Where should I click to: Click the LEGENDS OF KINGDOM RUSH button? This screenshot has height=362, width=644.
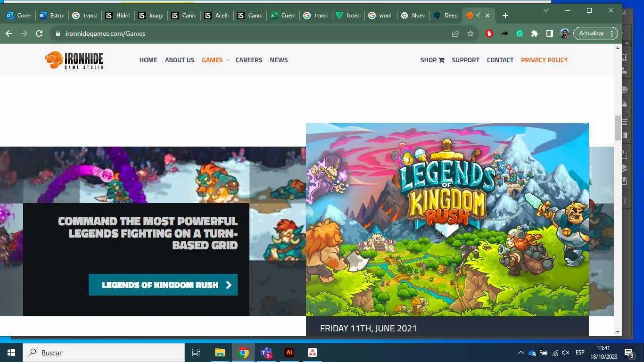tap(163, 285)
